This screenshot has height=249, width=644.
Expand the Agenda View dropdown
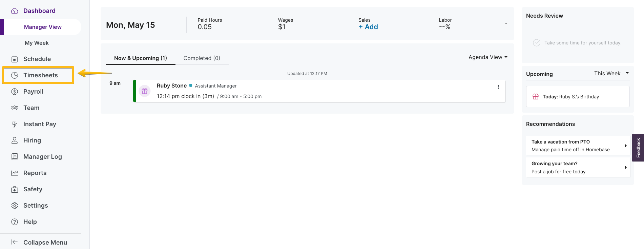tap(488, 57)
